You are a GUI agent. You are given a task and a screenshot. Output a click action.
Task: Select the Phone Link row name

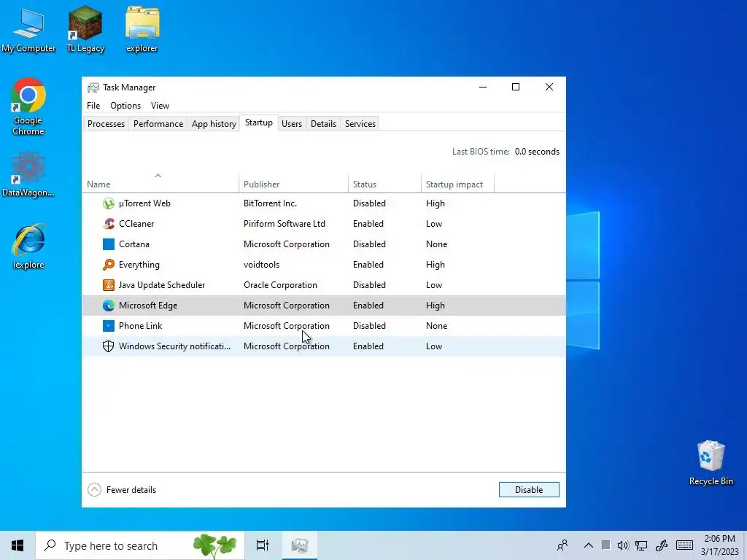[140, 326]
